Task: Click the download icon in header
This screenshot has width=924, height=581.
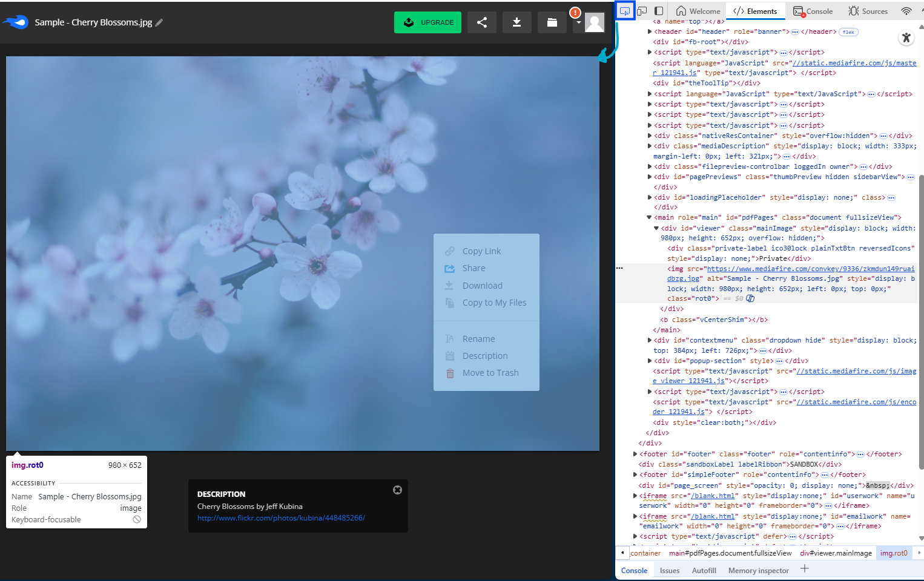Action: point(516,22)
